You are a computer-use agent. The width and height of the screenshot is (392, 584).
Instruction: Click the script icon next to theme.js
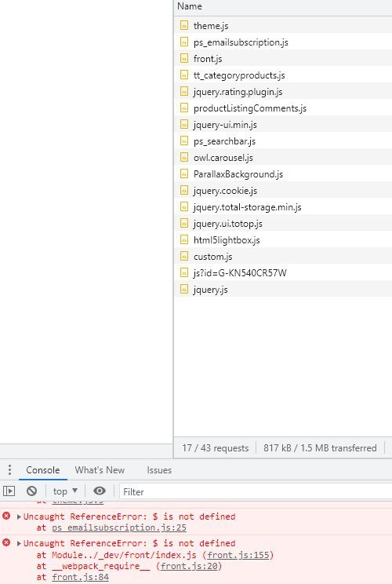click(x=183, y=25)
